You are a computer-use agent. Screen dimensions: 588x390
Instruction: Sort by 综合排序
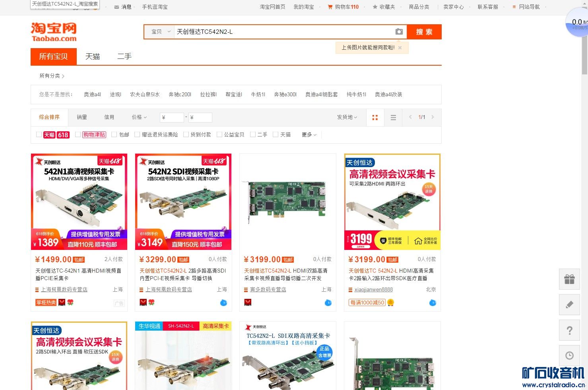click(49, 117)
